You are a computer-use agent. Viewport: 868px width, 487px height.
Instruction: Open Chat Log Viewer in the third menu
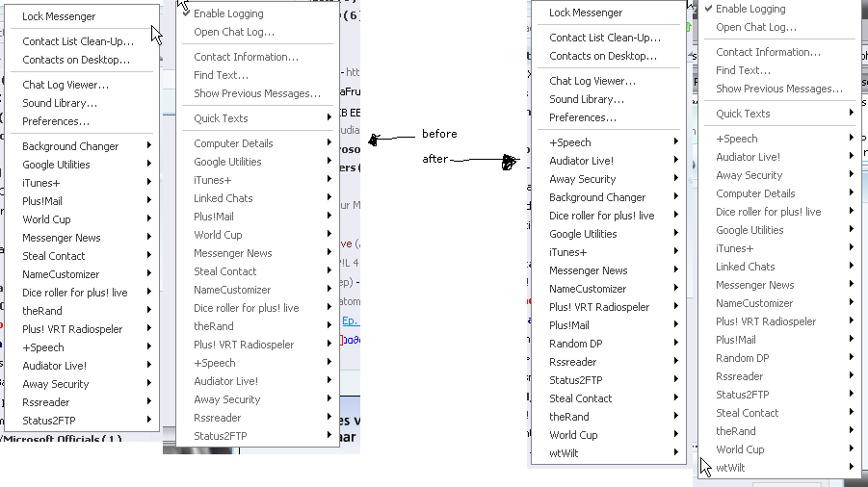tap(592, 81)
